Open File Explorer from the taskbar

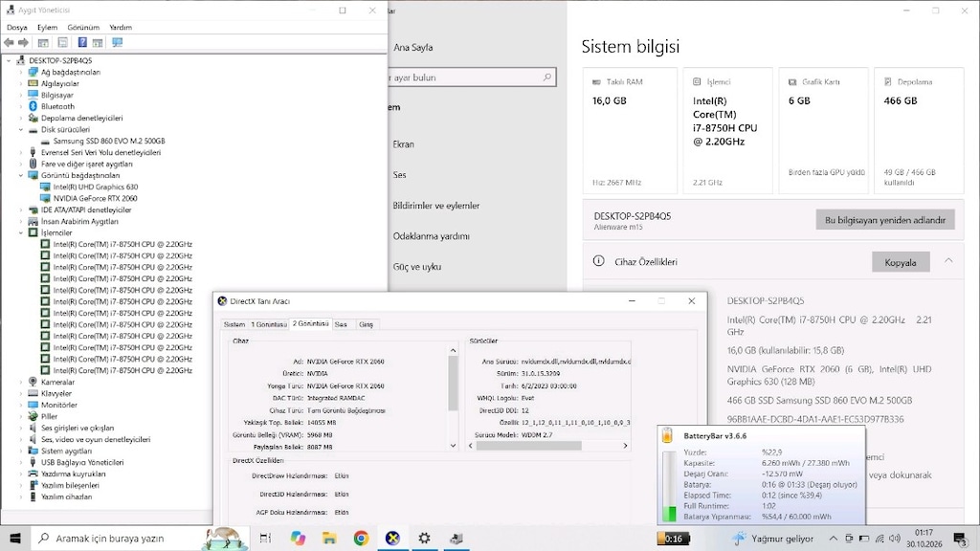pos(329,538)
